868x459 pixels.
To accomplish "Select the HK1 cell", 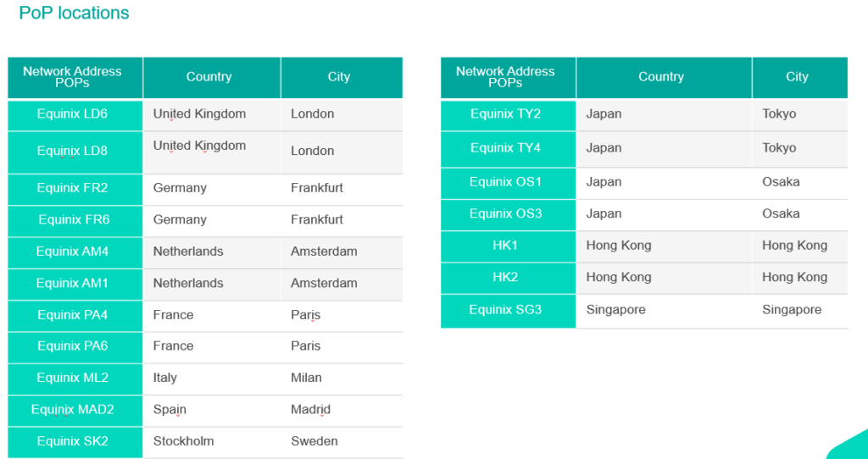I will coord(509,246).
